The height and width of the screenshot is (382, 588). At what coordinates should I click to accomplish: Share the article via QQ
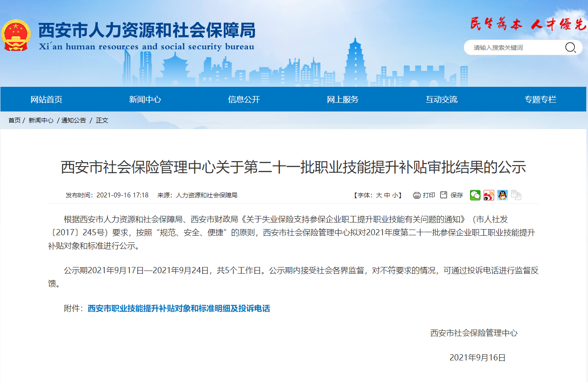pos(502,195)
